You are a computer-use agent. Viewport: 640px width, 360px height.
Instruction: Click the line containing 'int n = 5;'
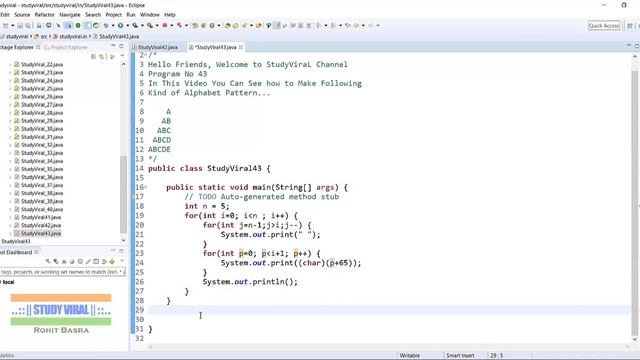click(x=207, y=206)
